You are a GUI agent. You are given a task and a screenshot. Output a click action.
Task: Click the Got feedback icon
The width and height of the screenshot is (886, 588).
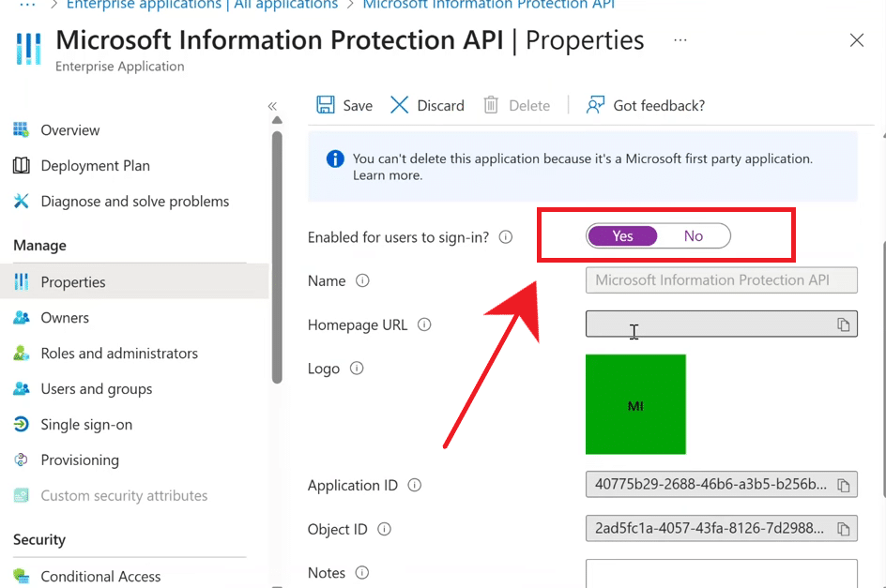595,105
